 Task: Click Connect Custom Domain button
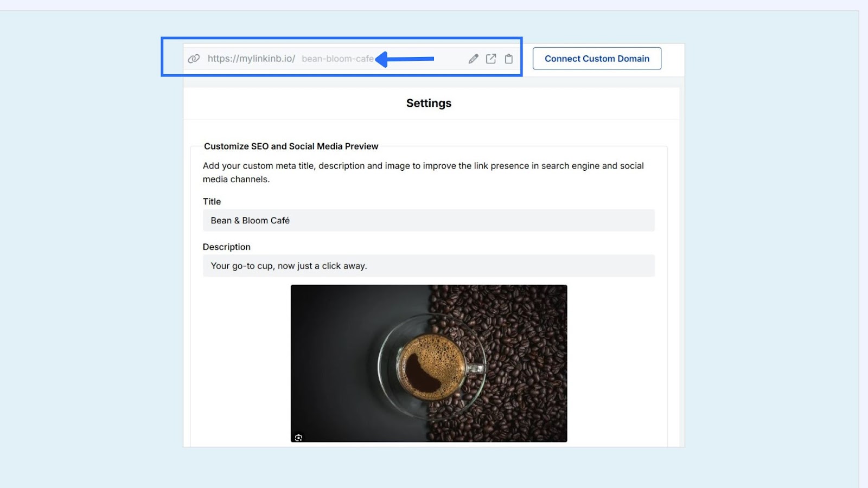(597, 59)
